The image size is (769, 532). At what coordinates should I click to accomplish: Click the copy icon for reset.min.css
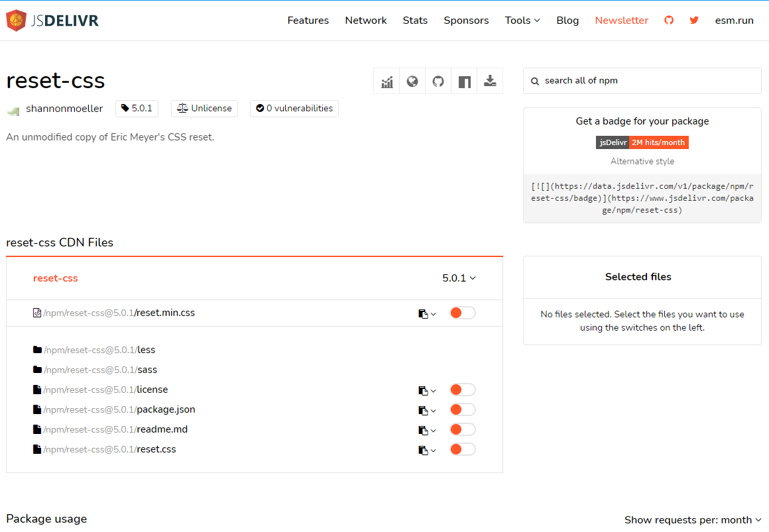click(423, 314)
